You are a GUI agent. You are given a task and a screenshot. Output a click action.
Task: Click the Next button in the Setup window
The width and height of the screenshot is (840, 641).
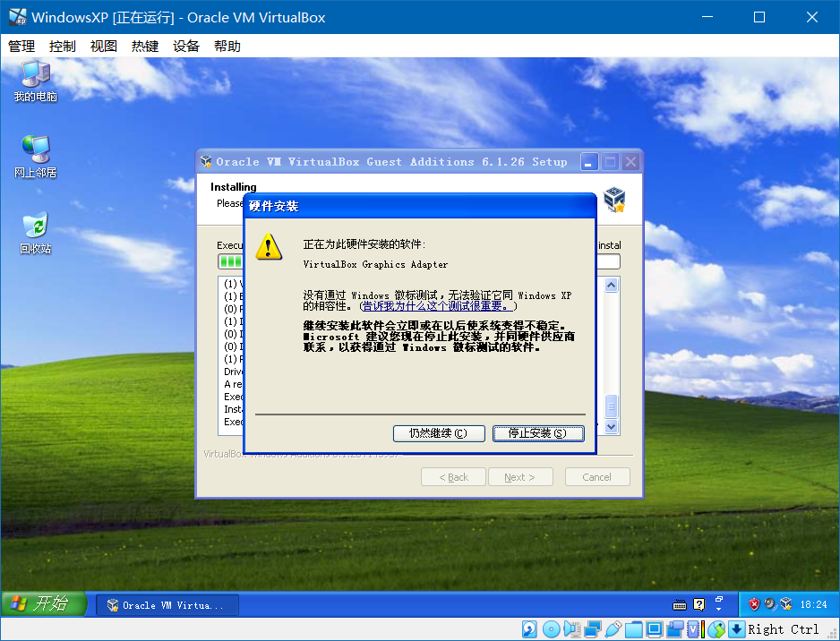click(519, 476)
